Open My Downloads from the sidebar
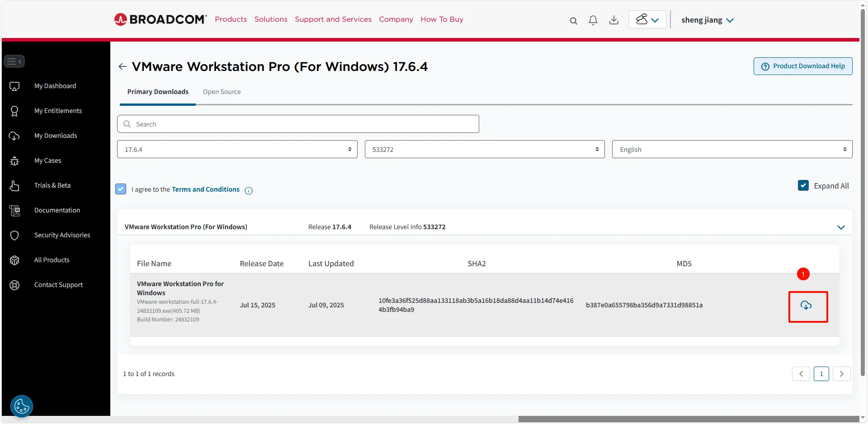This screenshot has height=424, width=868. pyautogui.click(x=56, y=135)
